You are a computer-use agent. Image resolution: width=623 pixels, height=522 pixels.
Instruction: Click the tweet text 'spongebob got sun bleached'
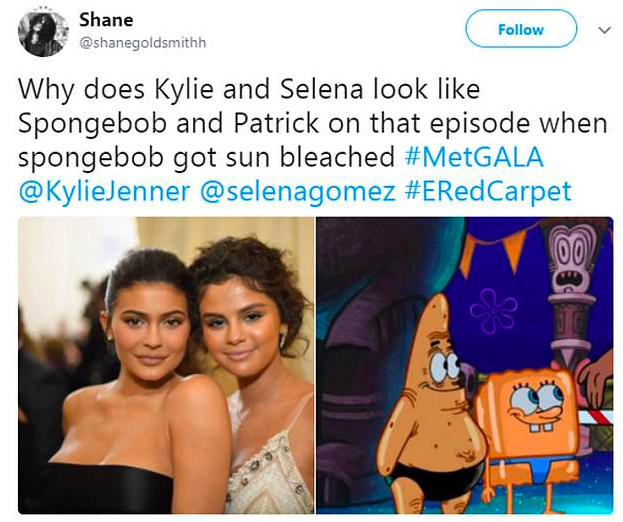coord(206,158)
